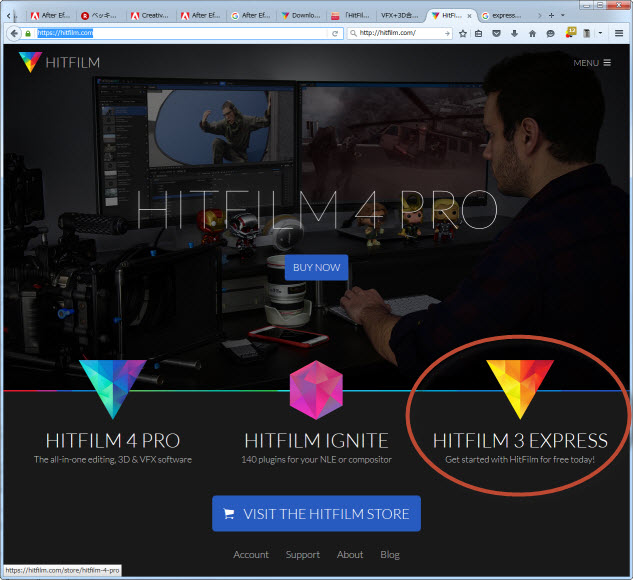The height and width of the screenshot is (580, 633).
Task: Click the magnifier icon in the search box
Action: tap(353, 34)
